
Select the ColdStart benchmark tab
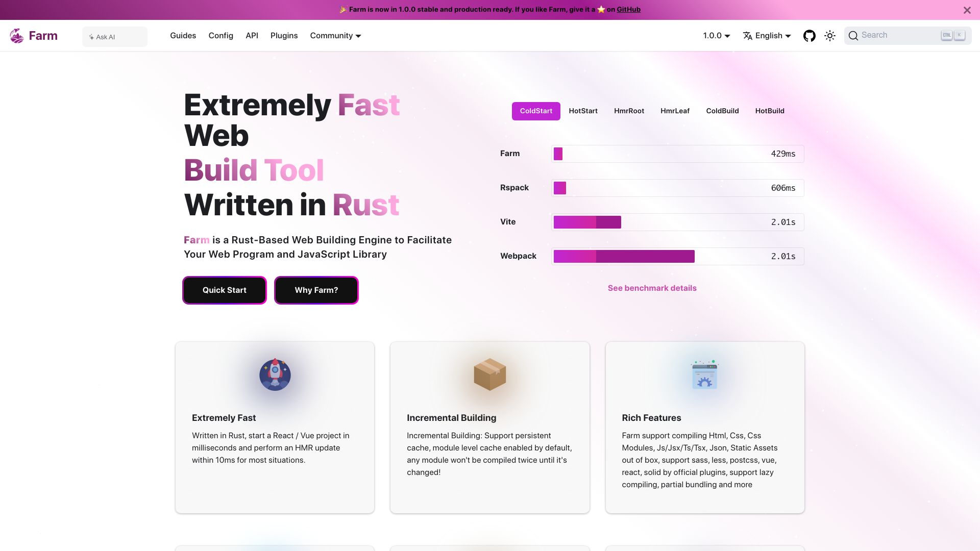pyautogui.click(x=536, y=111)
